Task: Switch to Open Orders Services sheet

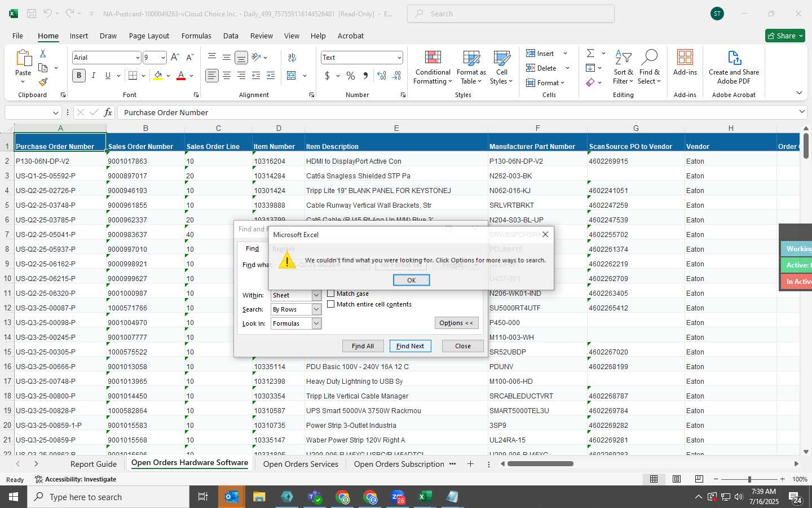Action: [x=301, y=464]
